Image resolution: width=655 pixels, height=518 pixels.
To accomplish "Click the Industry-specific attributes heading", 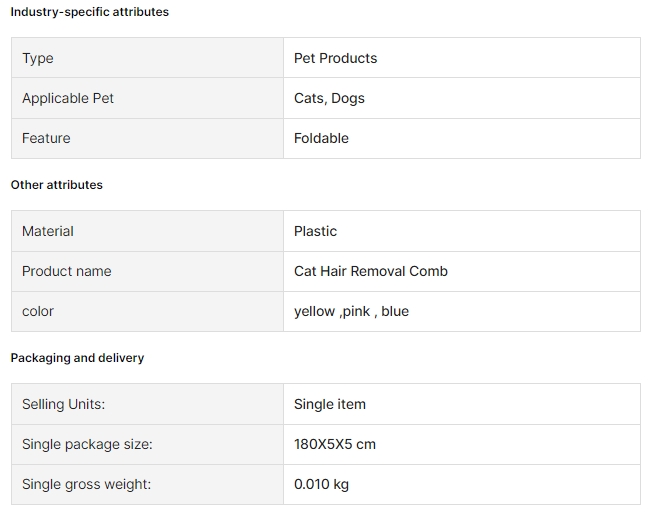I will (x=90, y=12).
